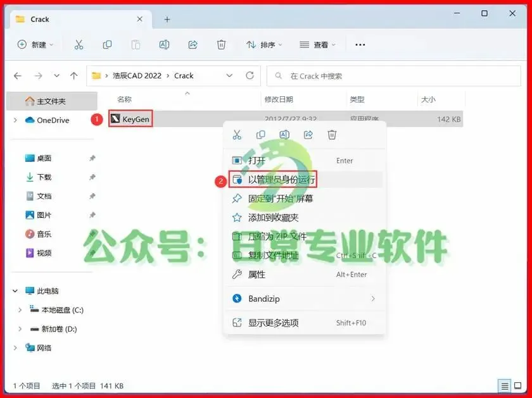The width and height of the screenshot is (532, 398).
Task: Sort by 类型 column header
Action: coord(357,99)
